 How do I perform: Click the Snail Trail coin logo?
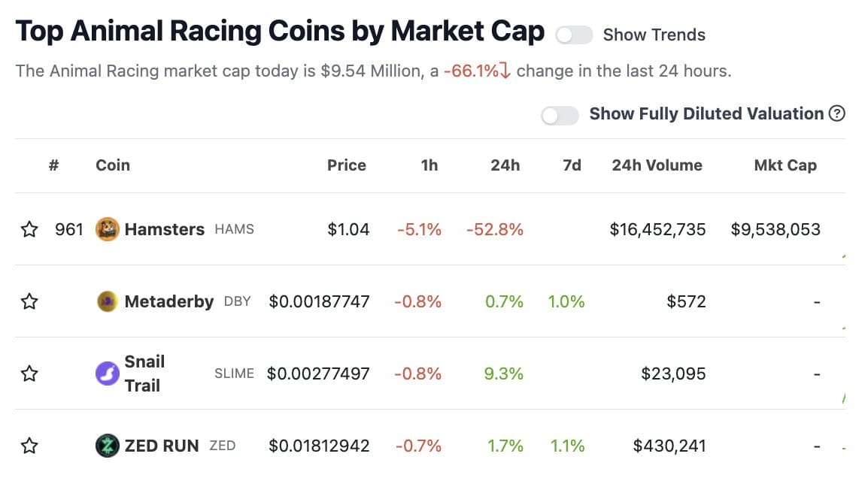tap(108, 373)
